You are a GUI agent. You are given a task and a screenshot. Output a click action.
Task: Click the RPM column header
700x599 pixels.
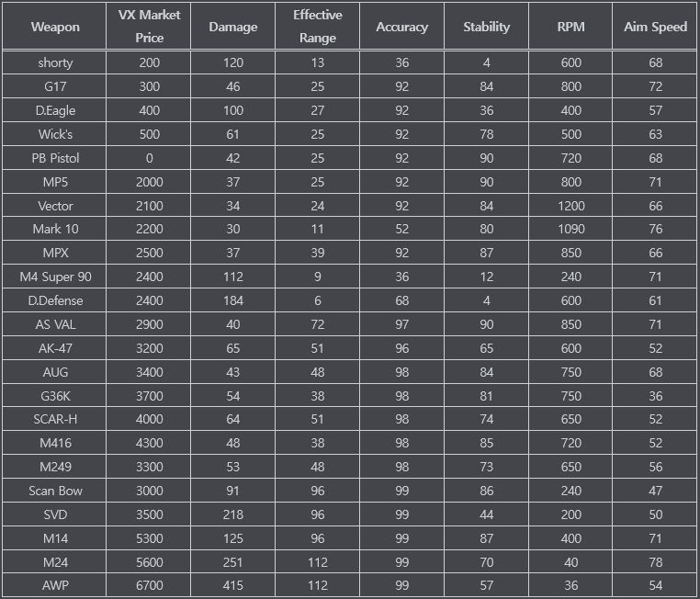point(570,27)
